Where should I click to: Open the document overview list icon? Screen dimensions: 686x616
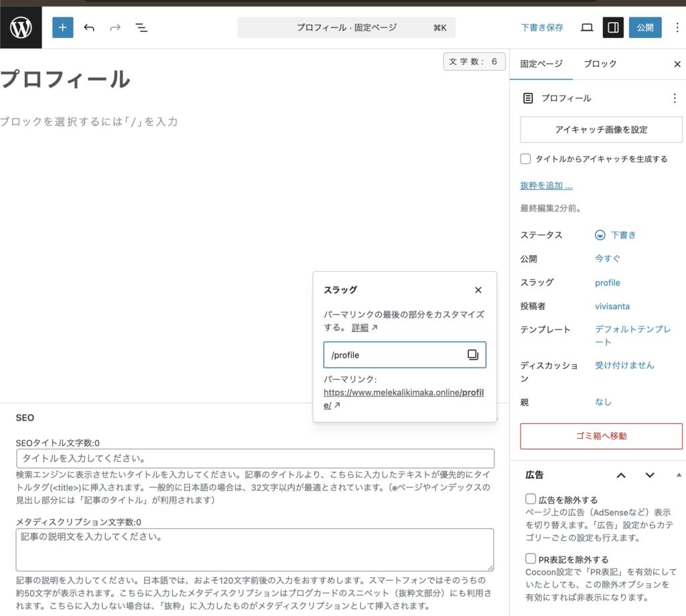point(141,27)
